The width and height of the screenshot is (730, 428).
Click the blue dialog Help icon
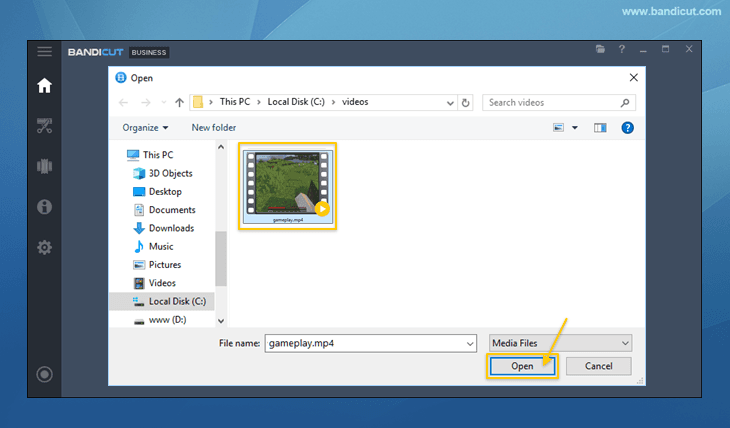627,128
